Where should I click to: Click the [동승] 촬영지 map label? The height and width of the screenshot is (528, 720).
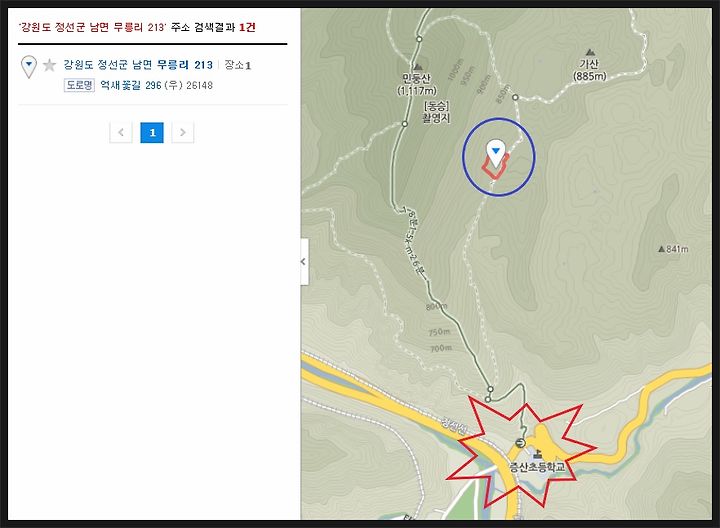click(x=436, y=112)
